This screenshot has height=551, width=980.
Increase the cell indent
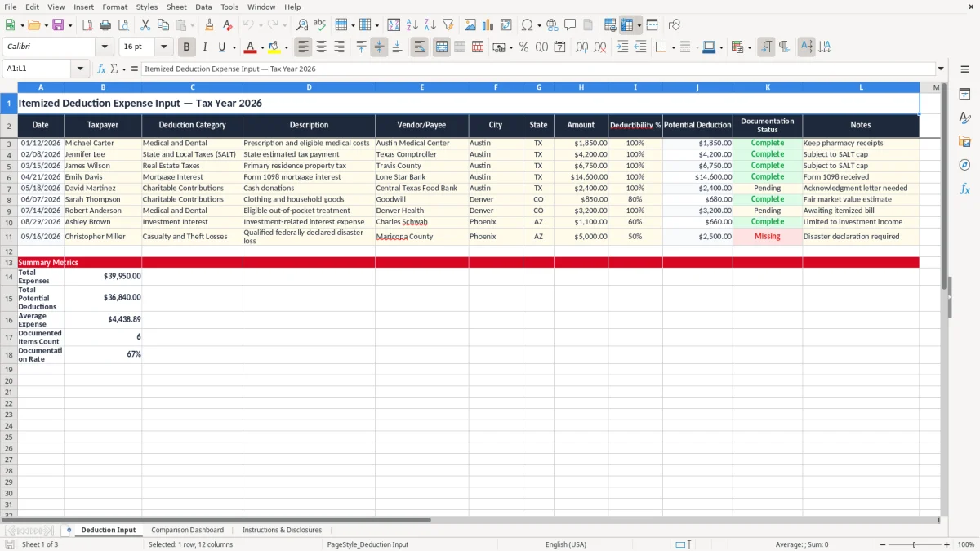pos(622,47)
